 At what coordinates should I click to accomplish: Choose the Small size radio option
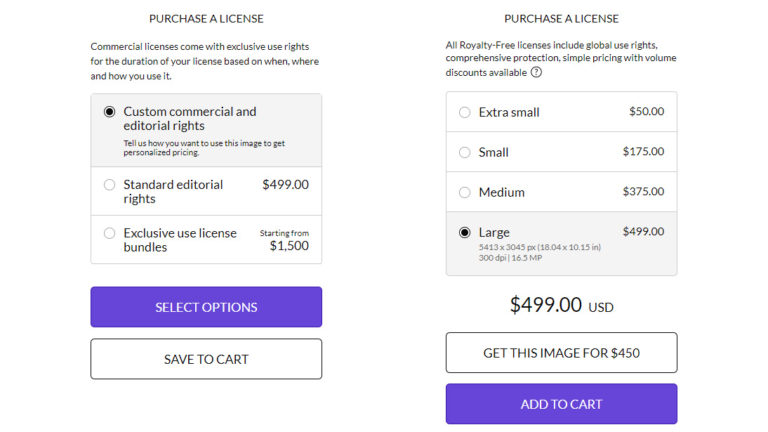[465, 152]
